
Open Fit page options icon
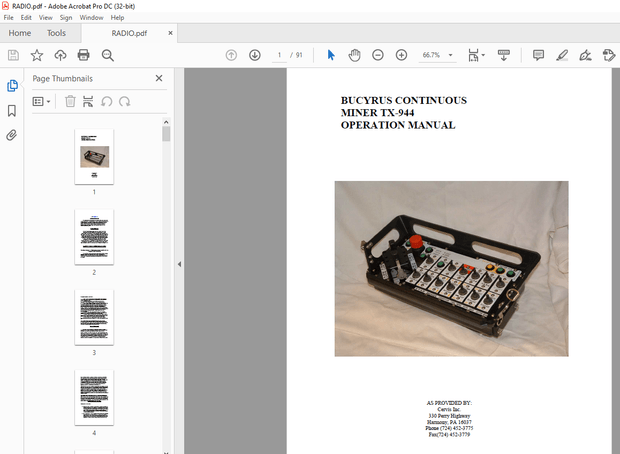pos(473,55)
